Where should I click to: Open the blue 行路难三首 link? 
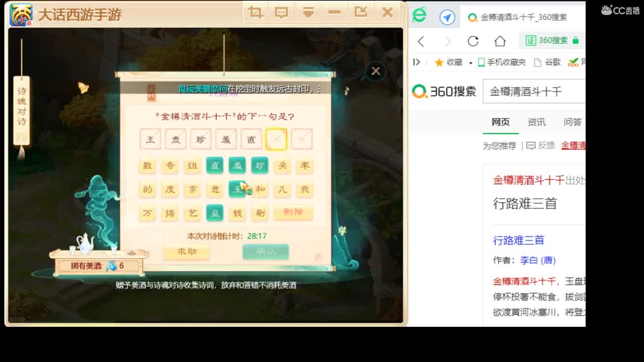(x=518, y=240)
